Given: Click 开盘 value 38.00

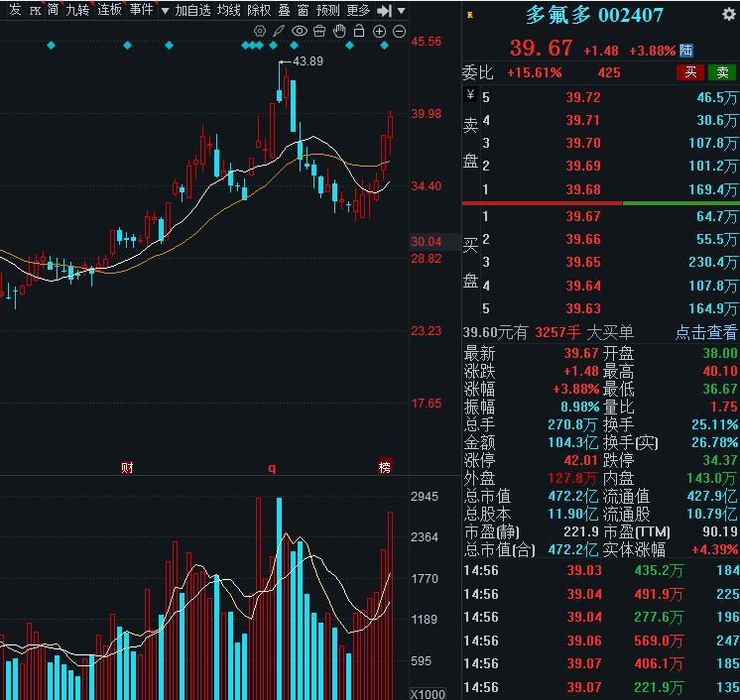Looking at the screenshot, I should (719, 353).
